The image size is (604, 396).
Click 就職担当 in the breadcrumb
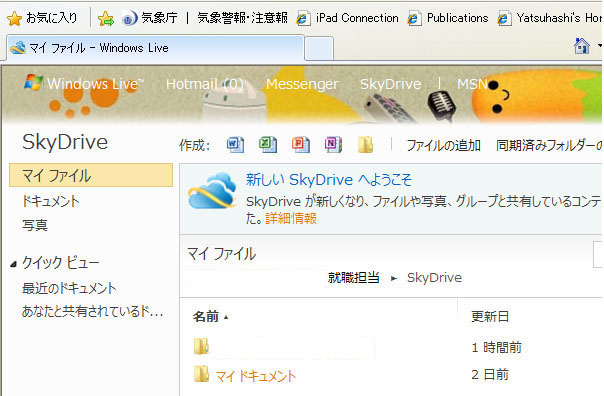click(x=354, y=277)
